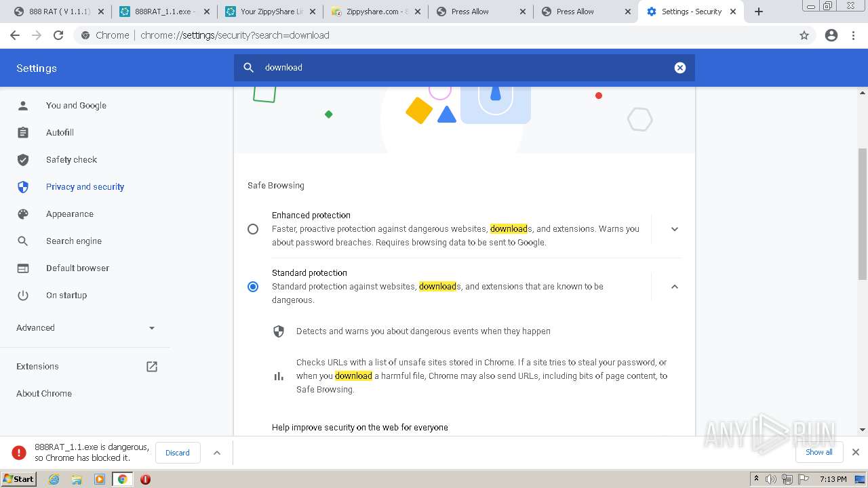This screenshot has height=488, width=868.
Task: Click the 'Safe Browsing' section heading
Action: coord(276,186)
